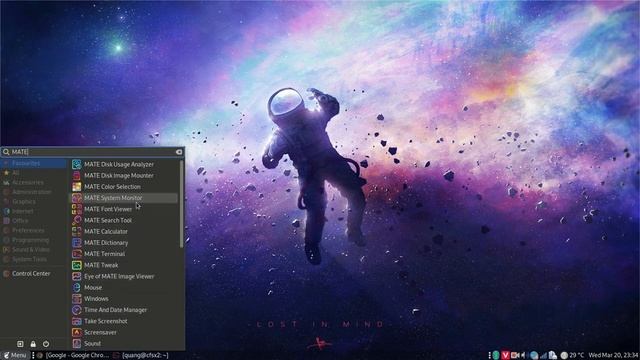Launch MATE Terminal

(x=124, y=254)
